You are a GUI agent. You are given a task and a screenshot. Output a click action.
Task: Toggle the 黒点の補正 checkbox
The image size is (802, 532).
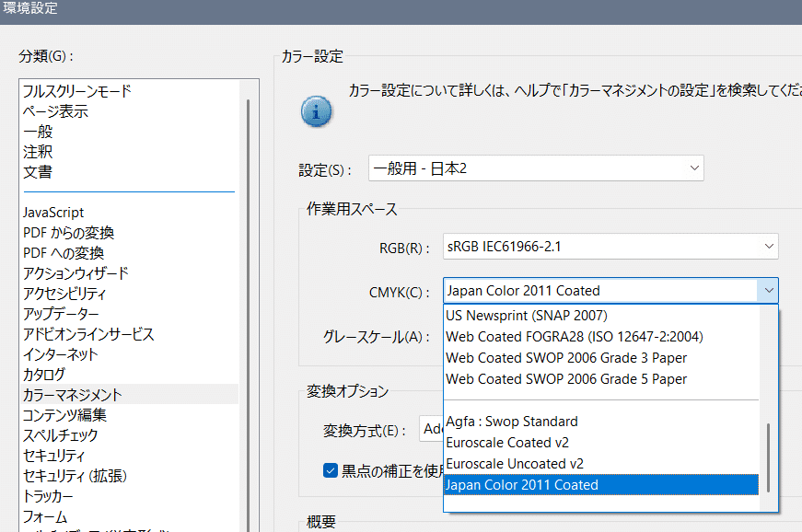click(x=331, y=470)
